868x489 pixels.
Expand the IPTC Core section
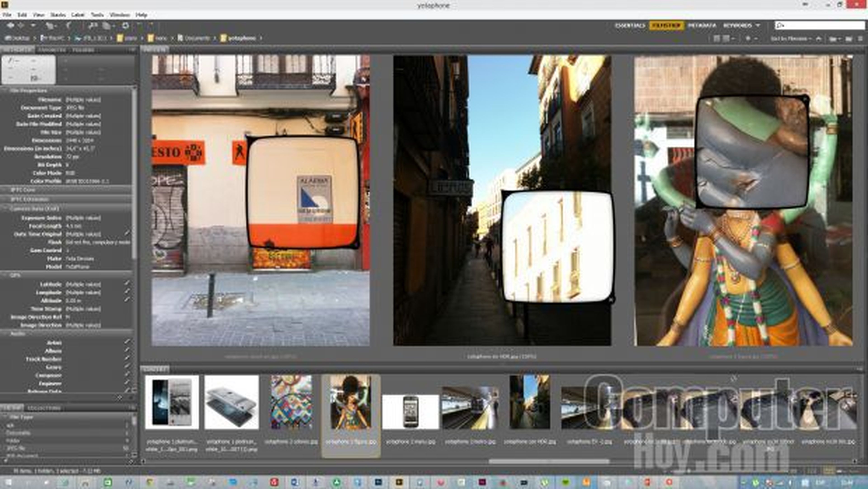pyautogui.click(x=4, y=190)
